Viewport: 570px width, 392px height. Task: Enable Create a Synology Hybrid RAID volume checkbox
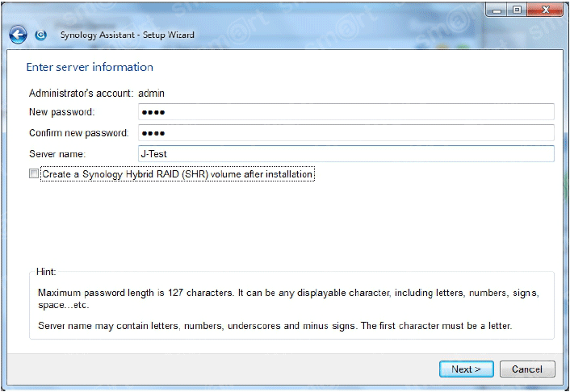coord(34,173)
